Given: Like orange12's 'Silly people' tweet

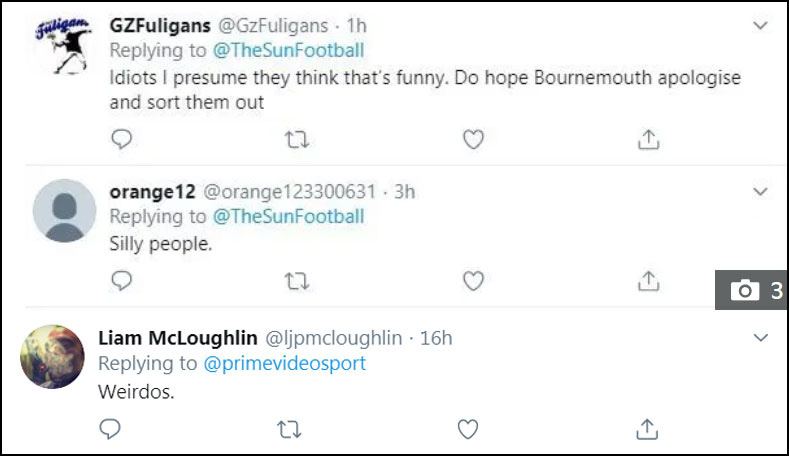Looking at the screenshot, I should point(473,281).
